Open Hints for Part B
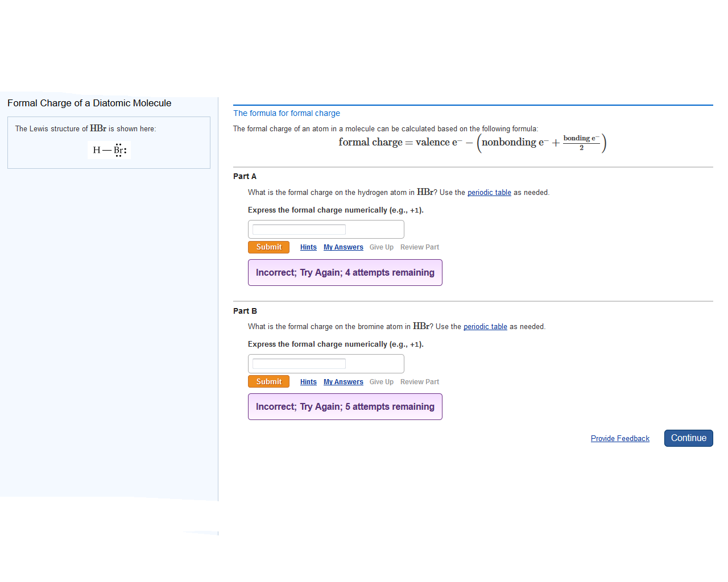 pos(308,382)
